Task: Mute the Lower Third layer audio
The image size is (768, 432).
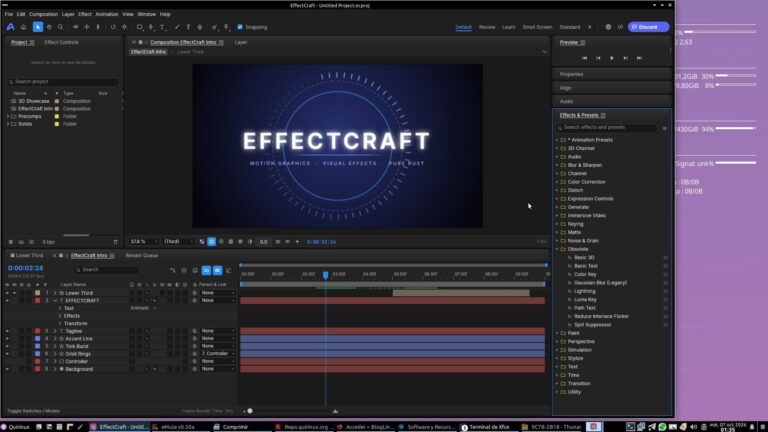Action: pos(14,293)
